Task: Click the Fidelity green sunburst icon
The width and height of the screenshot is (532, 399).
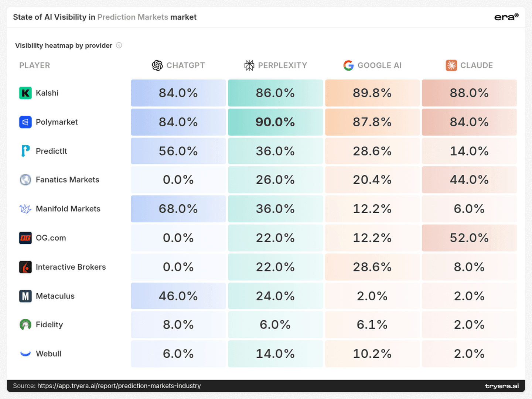Action: coord(25,325)
